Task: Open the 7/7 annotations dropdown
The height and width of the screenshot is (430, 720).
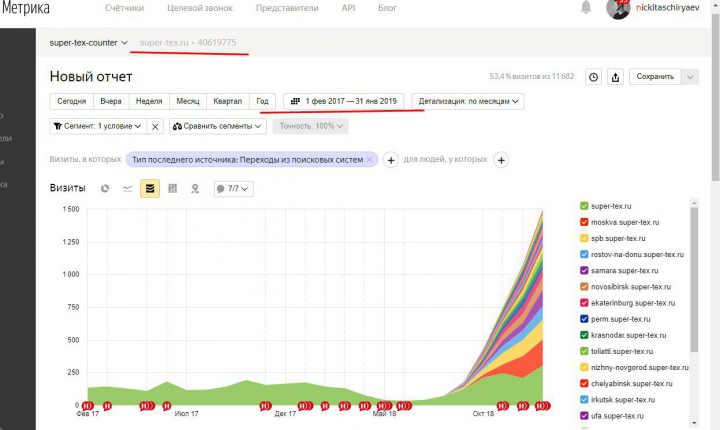Action: [x=233, y=189]
